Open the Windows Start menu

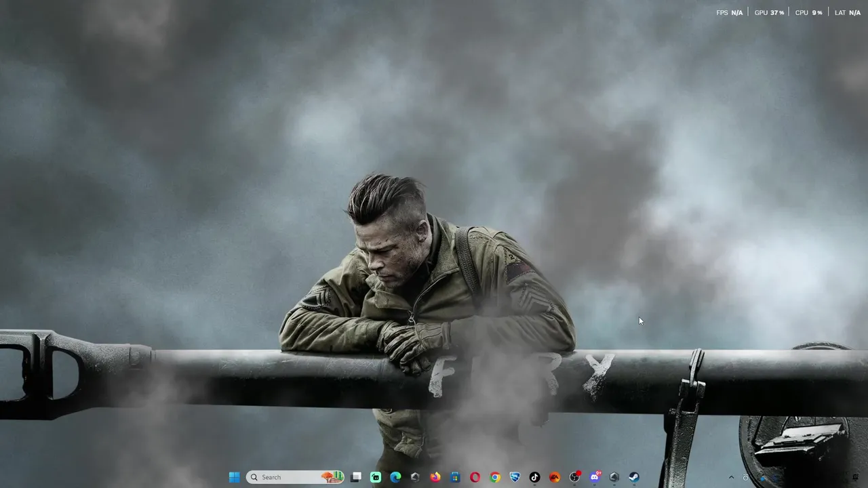point(234,477)
